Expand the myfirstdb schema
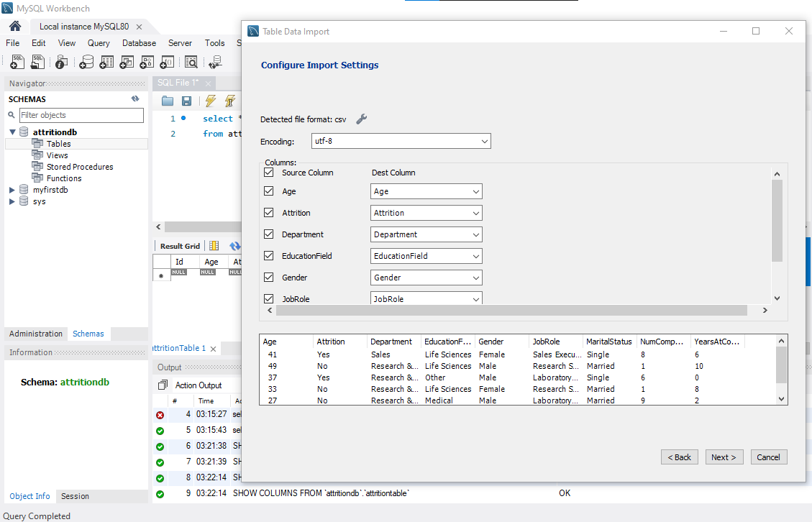This screenshot has width=812, height=522. [x=12, y=190]
